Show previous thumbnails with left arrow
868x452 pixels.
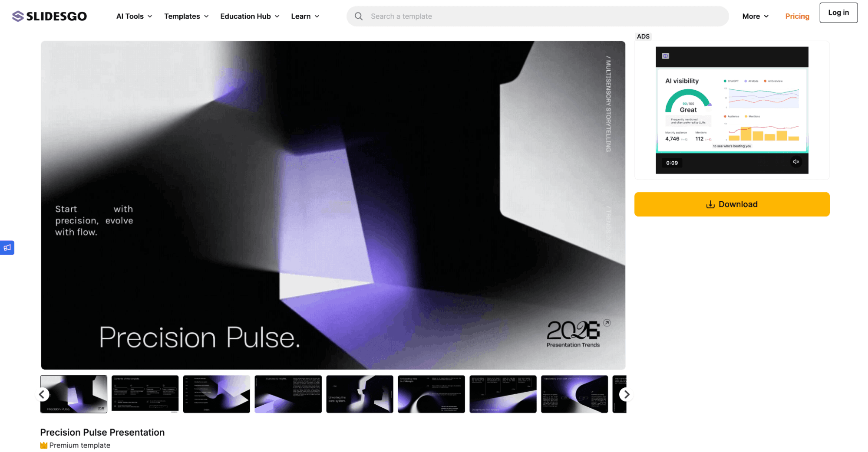[x=42, y=394]
